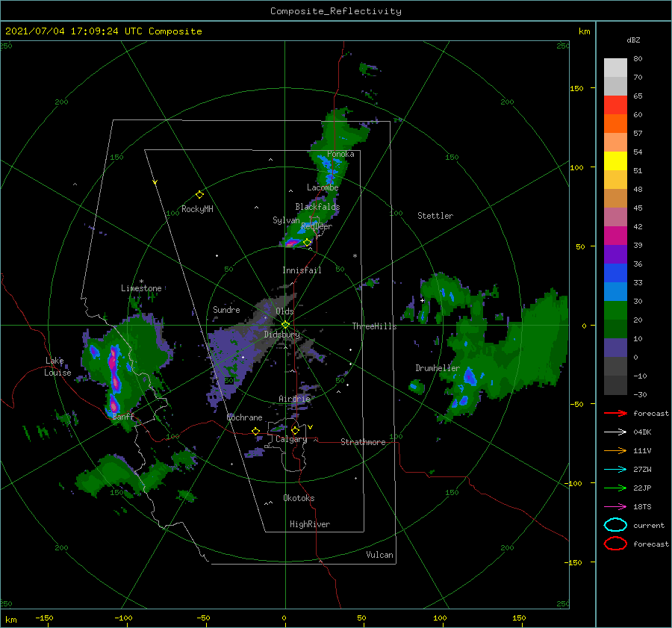The image size is (672, 628).
Task: Click the yellow diamond marker beside RedDeer
Action: tap(307, 243)
